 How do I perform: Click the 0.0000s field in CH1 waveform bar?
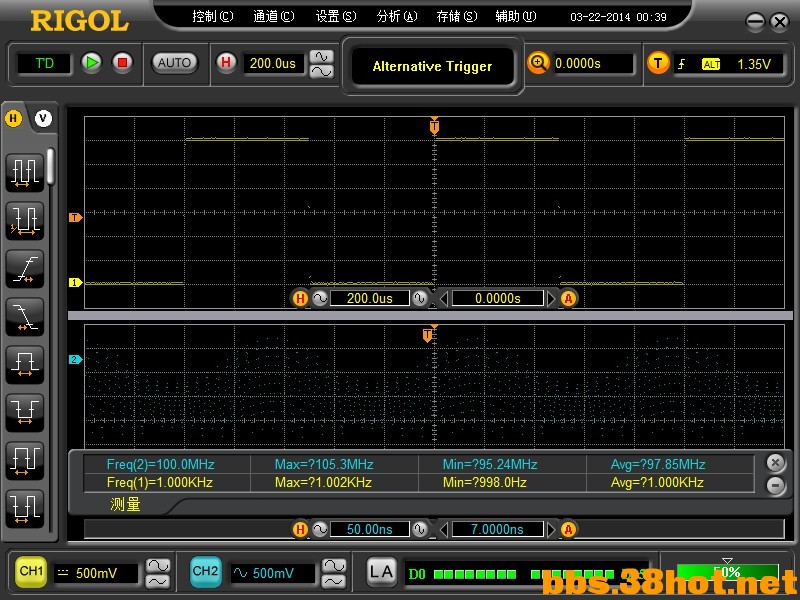click(497, 298)
